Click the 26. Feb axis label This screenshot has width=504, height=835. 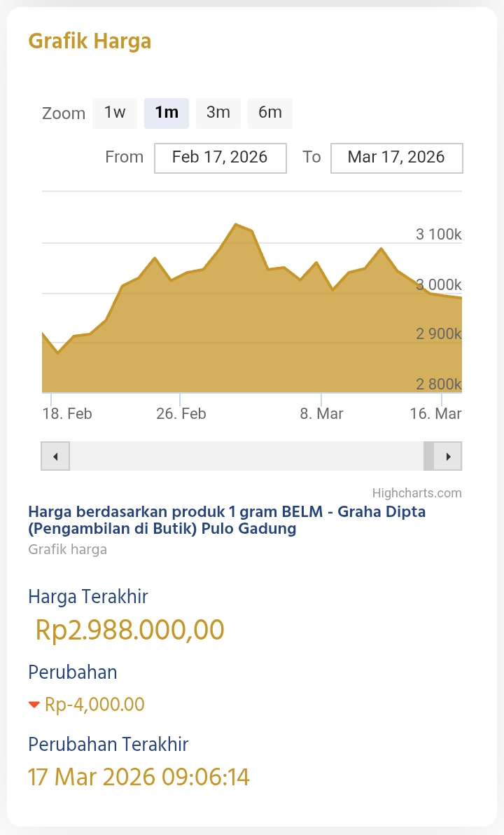pyautogui.click(x=181, y=414)
